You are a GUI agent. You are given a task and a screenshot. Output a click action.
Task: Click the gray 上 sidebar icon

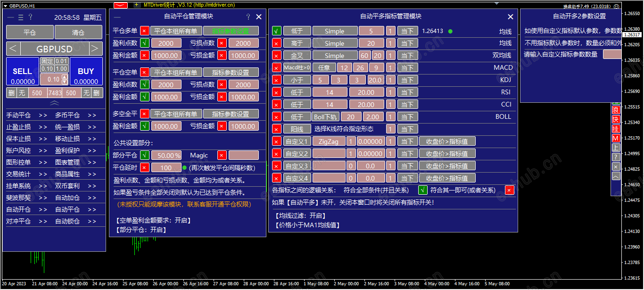tap(616, 148)
